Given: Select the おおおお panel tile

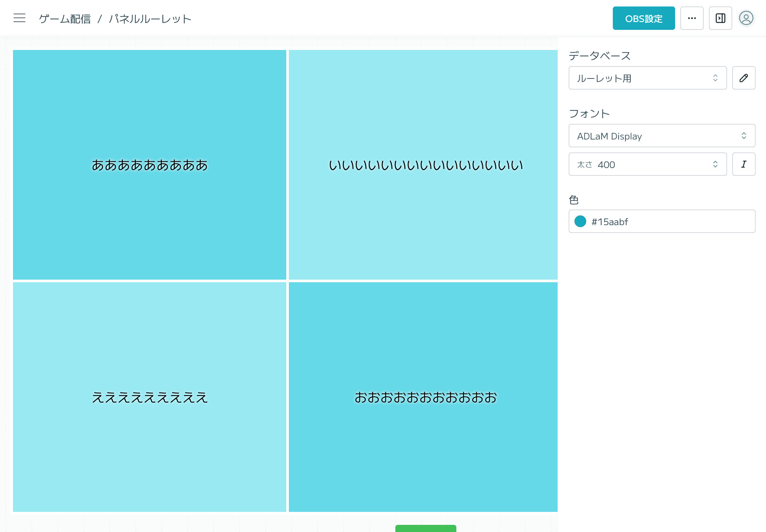Looking at the screenshot, I should [423, 397].
